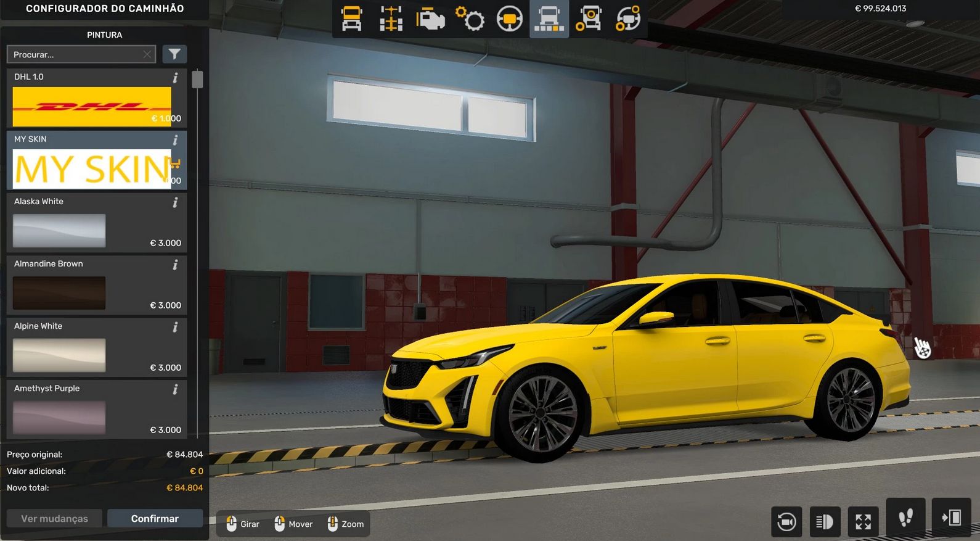The image size is (980, 541).
Task: Open the transmission gears icon
Action: tap(470, 19)
